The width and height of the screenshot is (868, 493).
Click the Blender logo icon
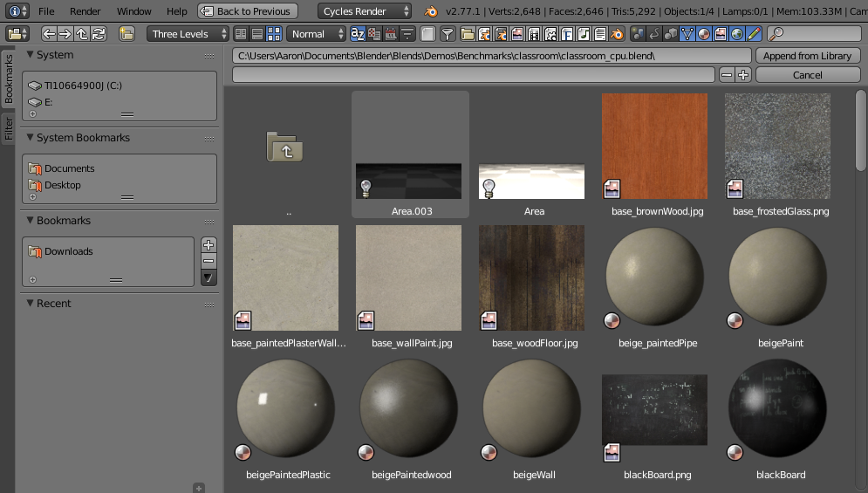coord(430,11)
